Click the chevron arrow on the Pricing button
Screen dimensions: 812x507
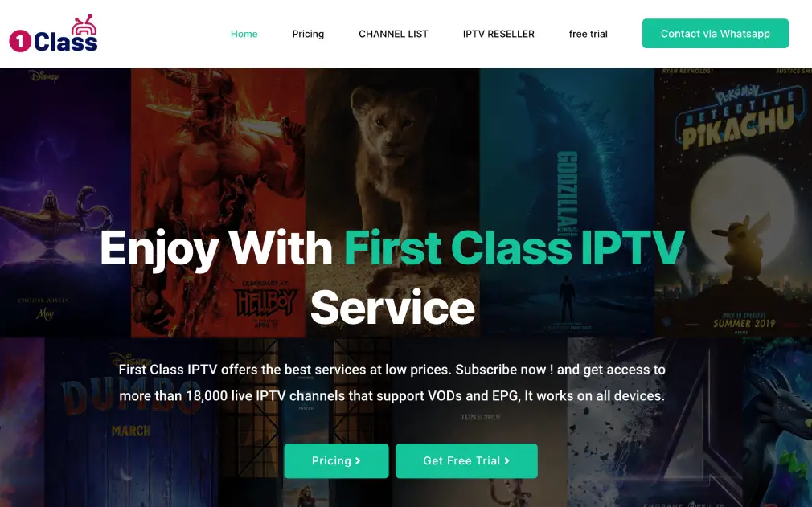pyautogui.click(x=358, y=460)
